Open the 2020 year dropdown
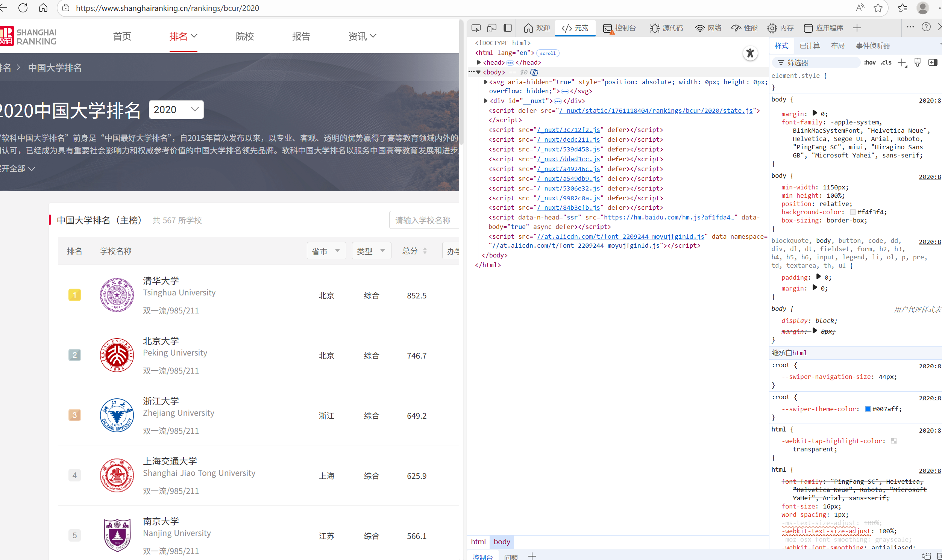This screenshot has width=942, height=560. pos(176,110)
